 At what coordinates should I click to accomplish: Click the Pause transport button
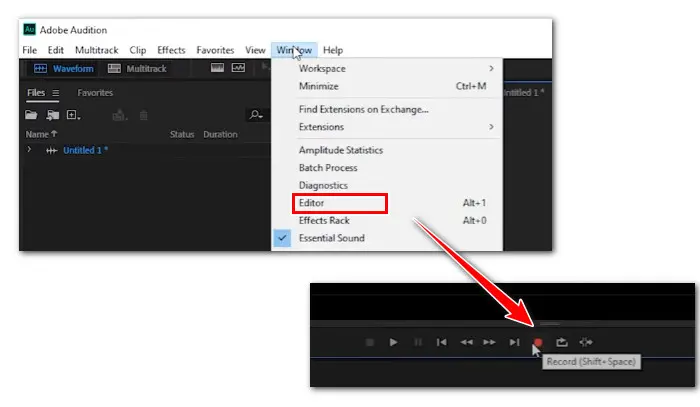[x=418, y=342]
